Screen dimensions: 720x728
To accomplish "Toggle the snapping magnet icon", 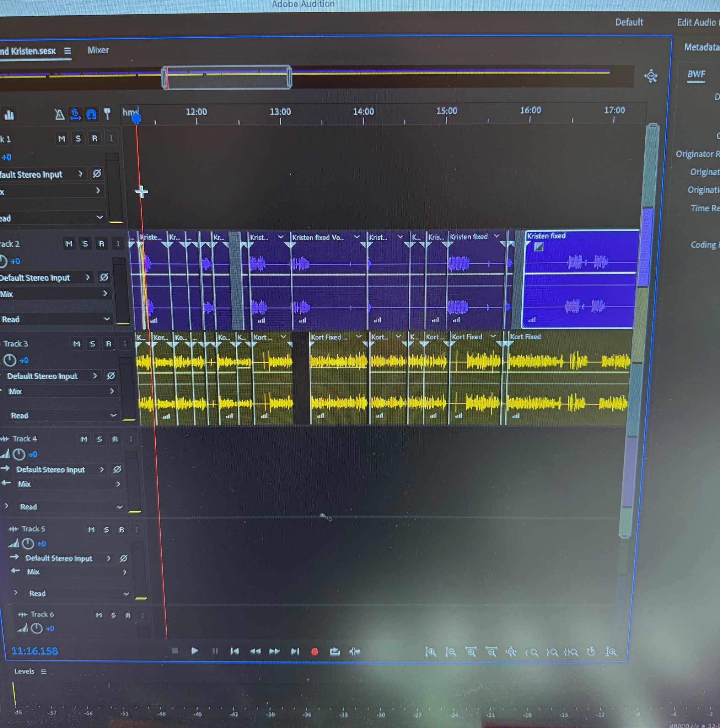I will pos(92,114).
